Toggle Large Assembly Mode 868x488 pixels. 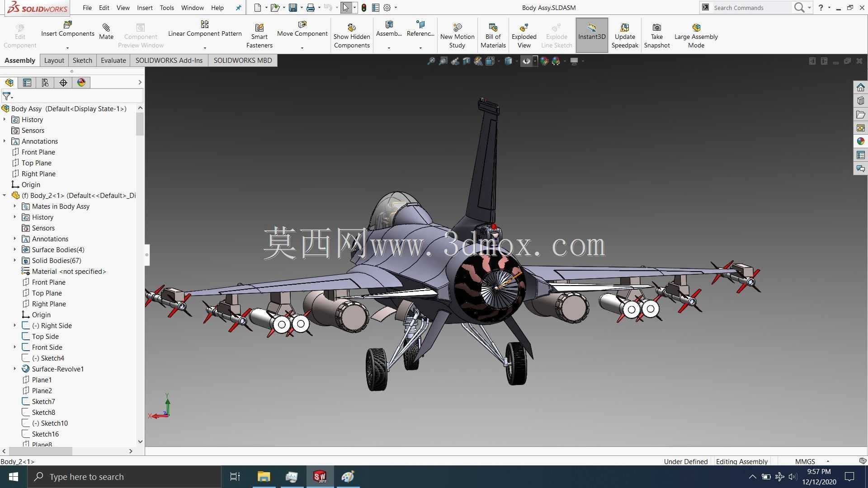coord(696,36)
